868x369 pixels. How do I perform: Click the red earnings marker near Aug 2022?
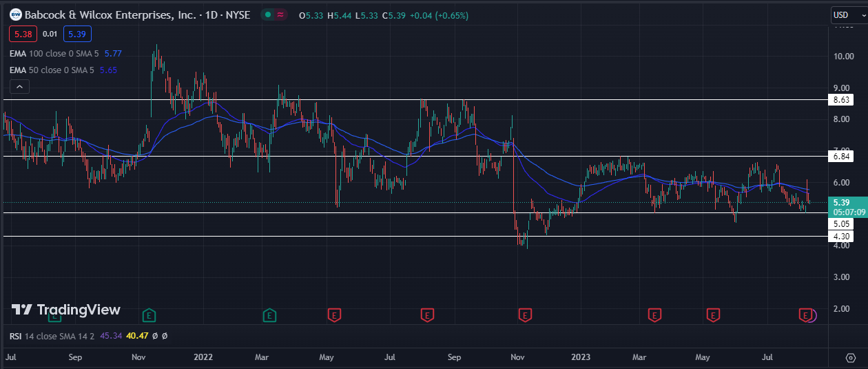[x=427, y=315]
